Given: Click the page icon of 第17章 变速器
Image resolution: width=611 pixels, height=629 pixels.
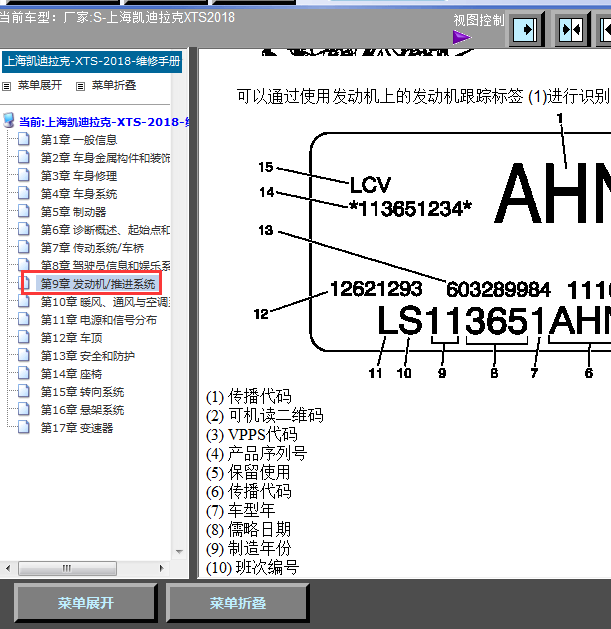Looking at the screenshot, I should click(x=24, y=427).
